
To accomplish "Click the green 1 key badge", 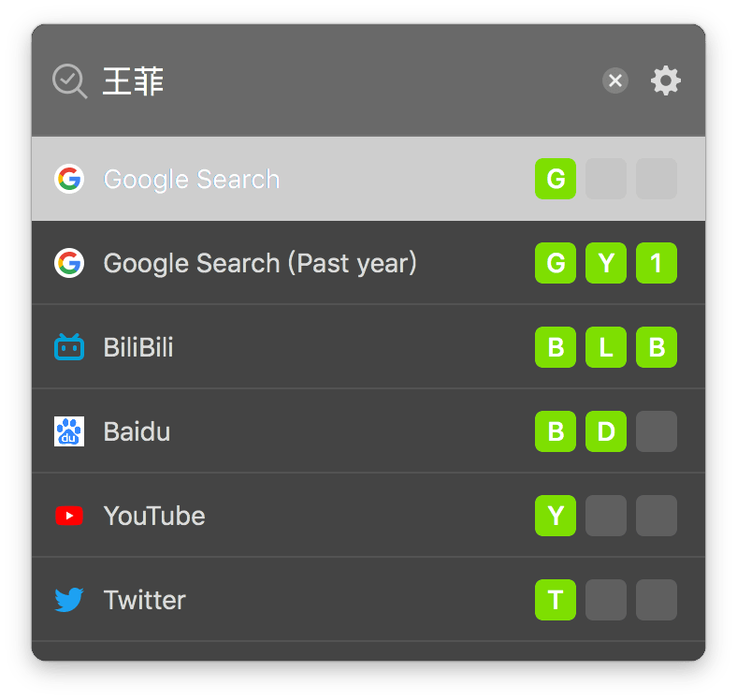I will [657, 263].
